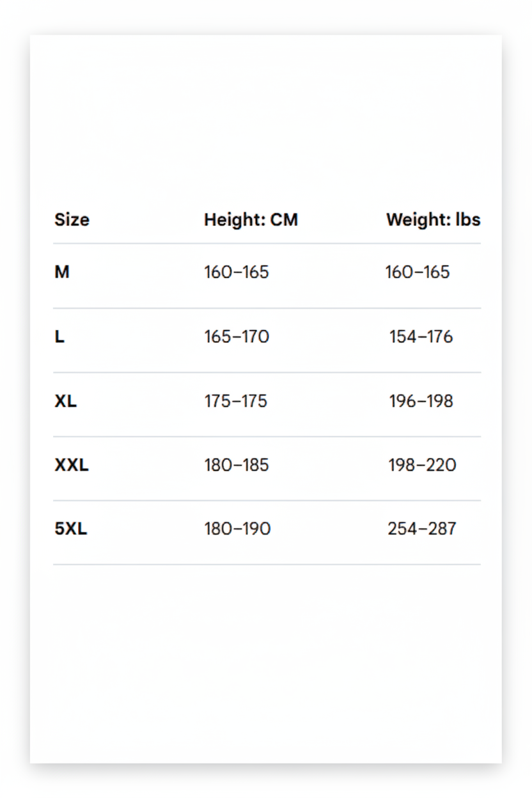Click the 160–165 height cell for M
Viewport: 532px width, 798px height.
[x=237, y=272]
